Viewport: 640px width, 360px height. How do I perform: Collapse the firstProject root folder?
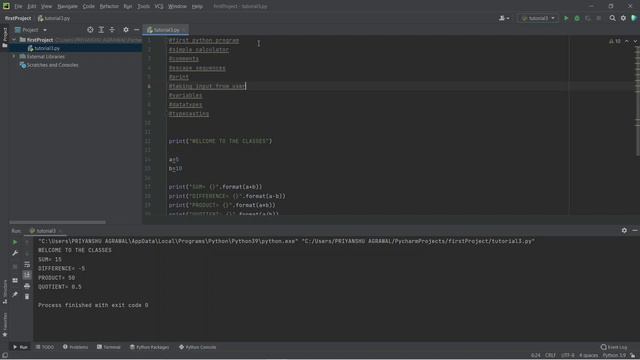[x=14, y=40]
